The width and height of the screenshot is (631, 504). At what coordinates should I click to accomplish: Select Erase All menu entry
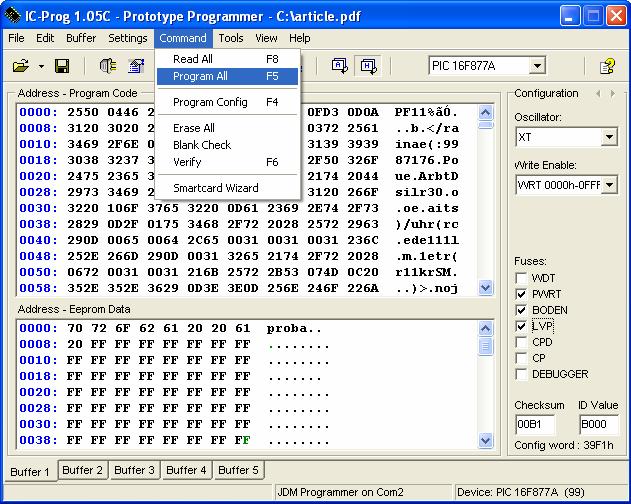point(227,128)
